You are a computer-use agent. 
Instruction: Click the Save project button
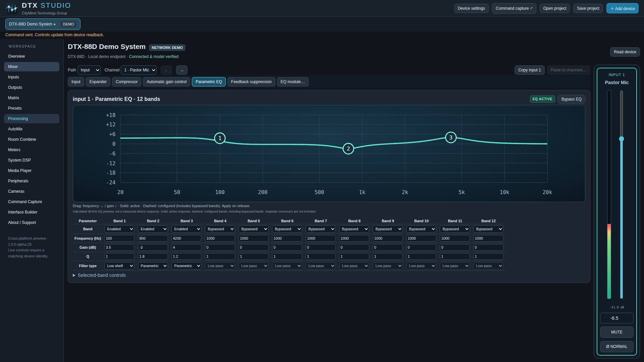(x=588, y=8)
